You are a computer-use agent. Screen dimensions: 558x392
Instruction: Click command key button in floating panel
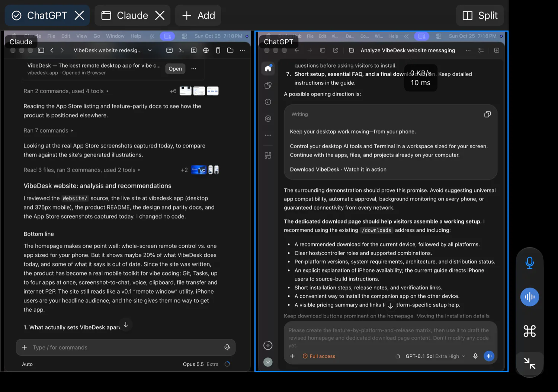pyautogui.click(x=530, y=331)
